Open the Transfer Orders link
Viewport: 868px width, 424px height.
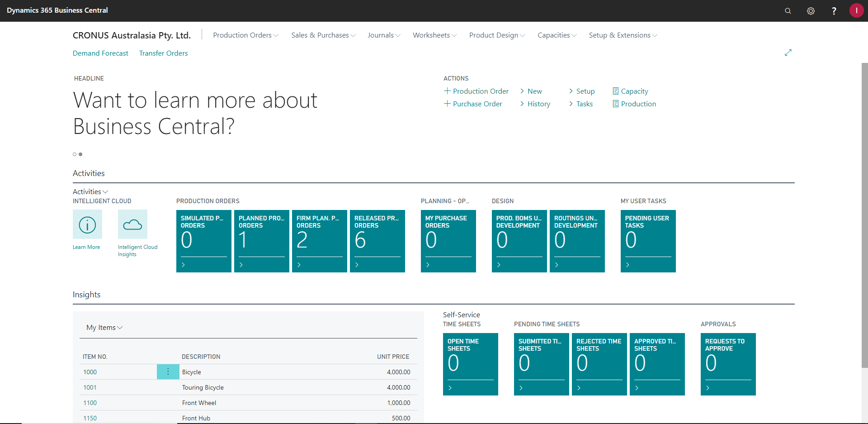pos(163,53)
